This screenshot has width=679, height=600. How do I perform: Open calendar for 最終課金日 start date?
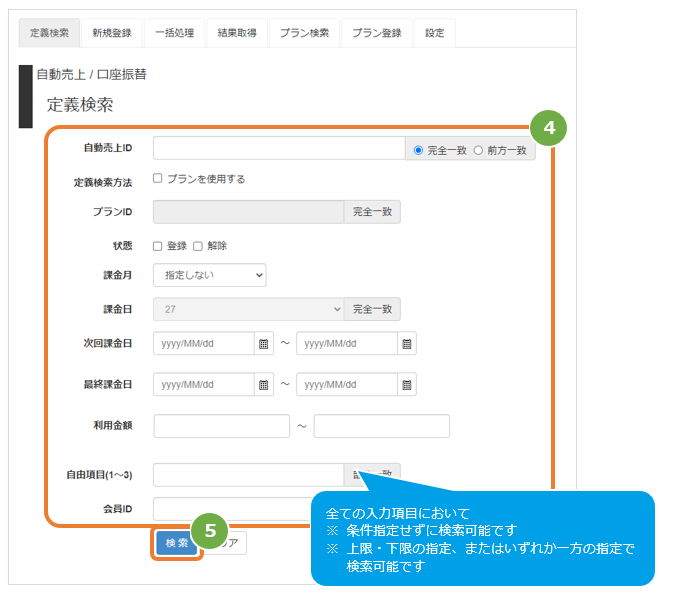pos(264,384)
